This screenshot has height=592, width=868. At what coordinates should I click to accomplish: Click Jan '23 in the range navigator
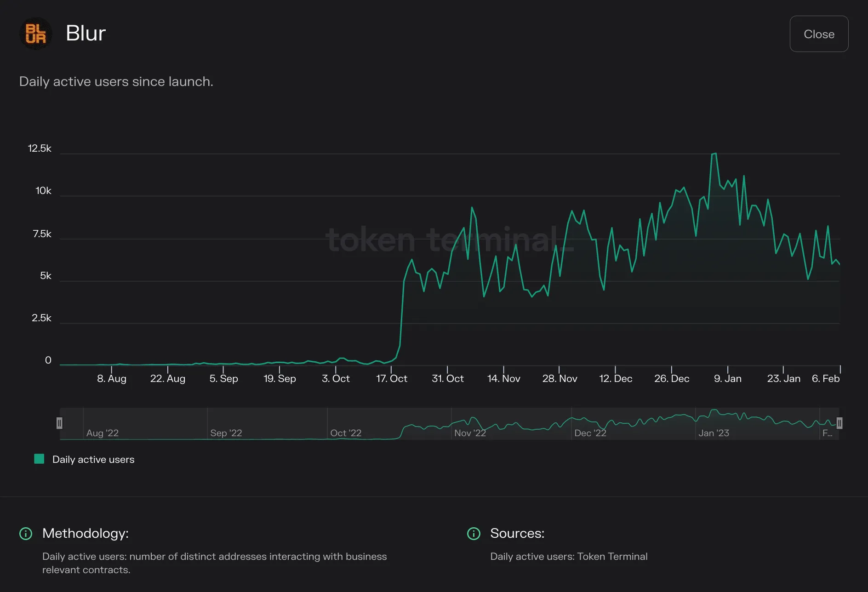point(714,433)
